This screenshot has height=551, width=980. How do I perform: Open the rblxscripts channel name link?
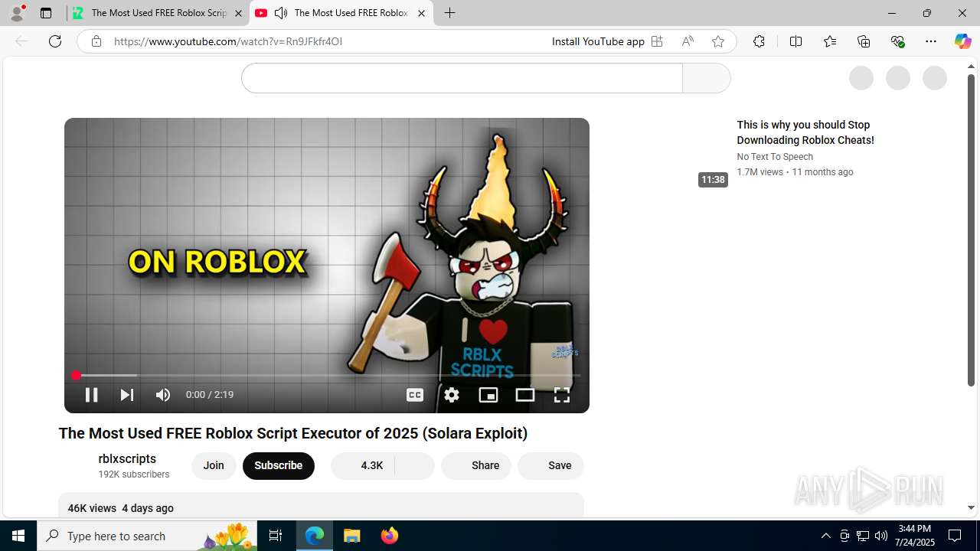click(127, 458)
